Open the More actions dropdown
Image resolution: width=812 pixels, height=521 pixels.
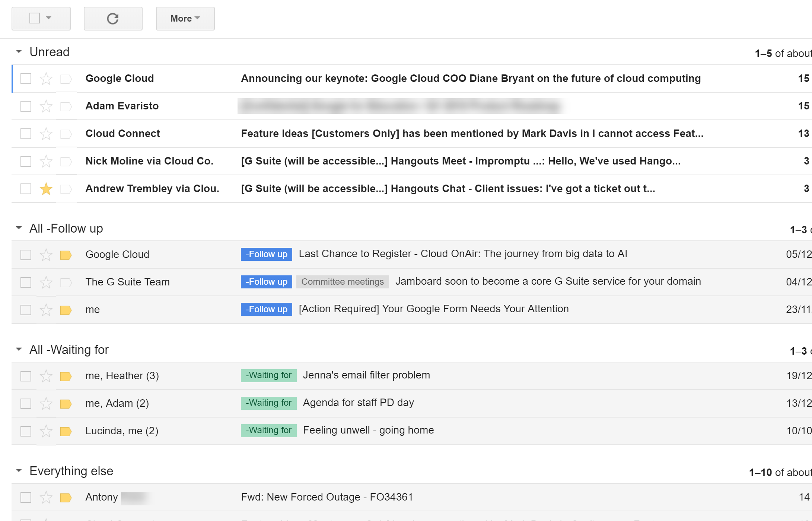tap(185, 19)
